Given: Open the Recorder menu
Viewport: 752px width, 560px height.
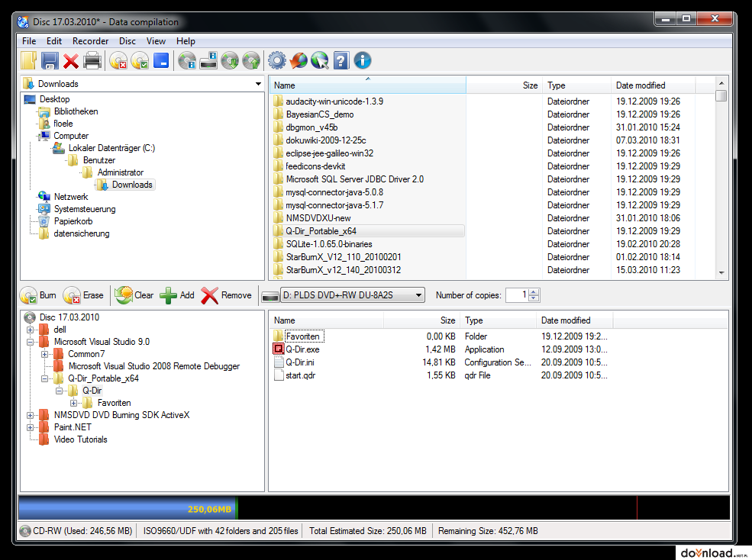Looking at the screenshot, I should (x=91, y=41).
